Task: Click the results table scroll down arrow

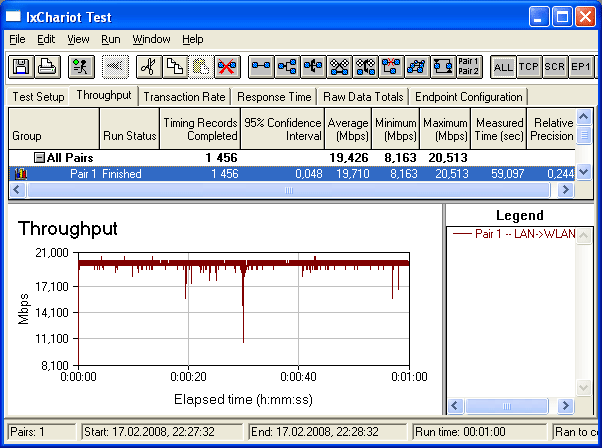Action: (x=584, y=172)
